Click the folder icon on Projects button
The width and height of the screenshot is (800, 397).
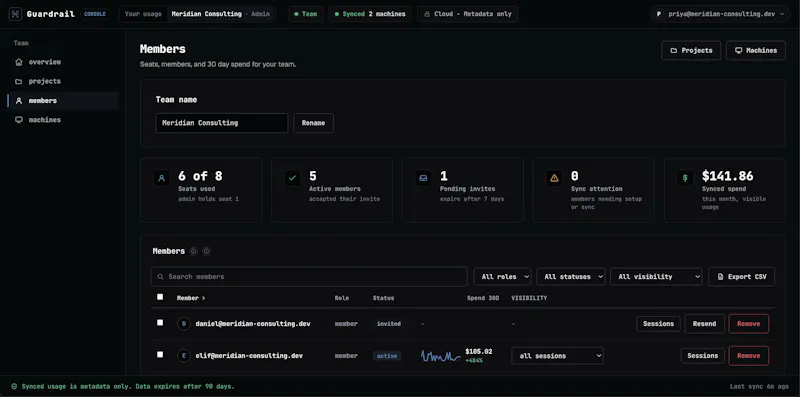673,51
